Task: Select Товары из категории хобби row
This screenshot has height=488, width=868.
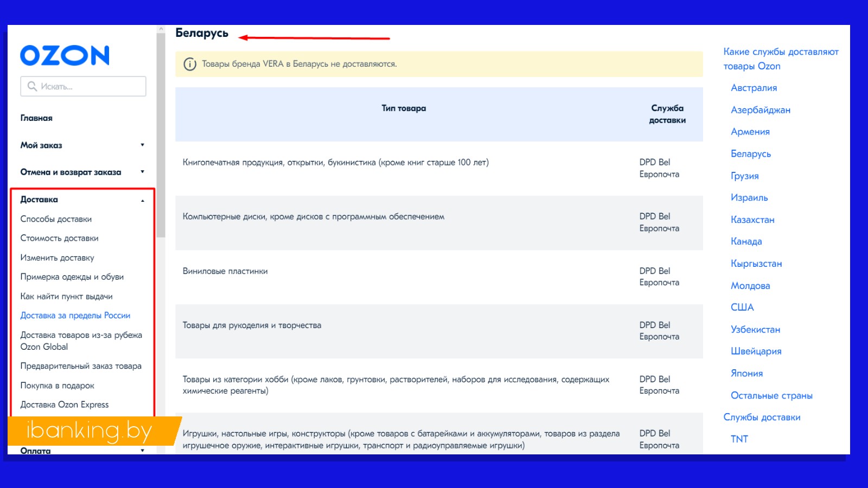Action: tap(439, 385)
